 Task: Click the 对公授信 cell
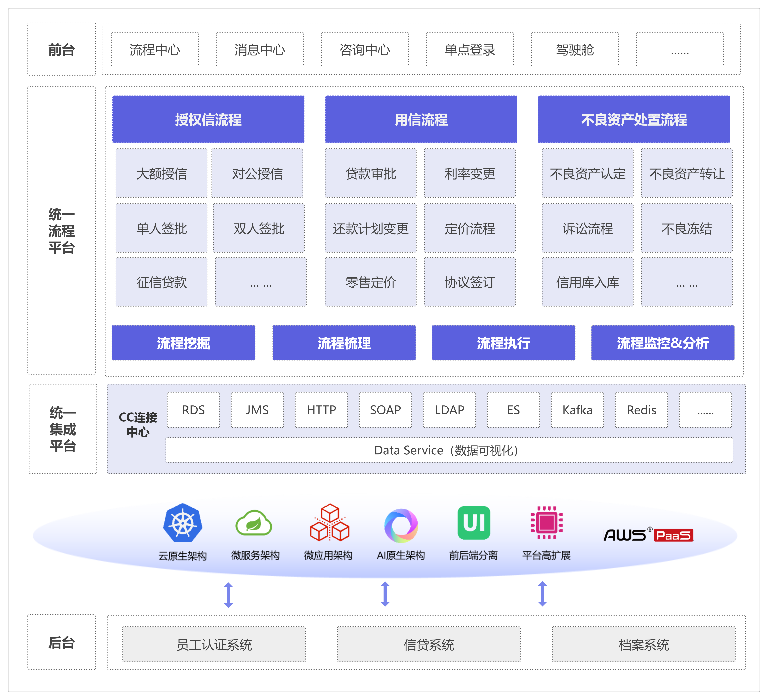tap(257, 173)
